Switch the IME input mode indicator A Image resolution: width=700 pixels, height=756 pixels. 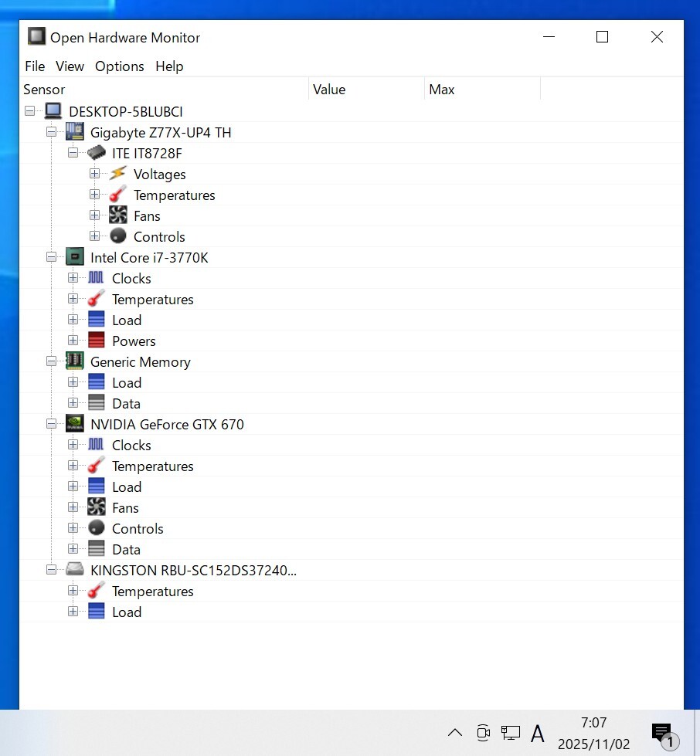click(538, 734)
